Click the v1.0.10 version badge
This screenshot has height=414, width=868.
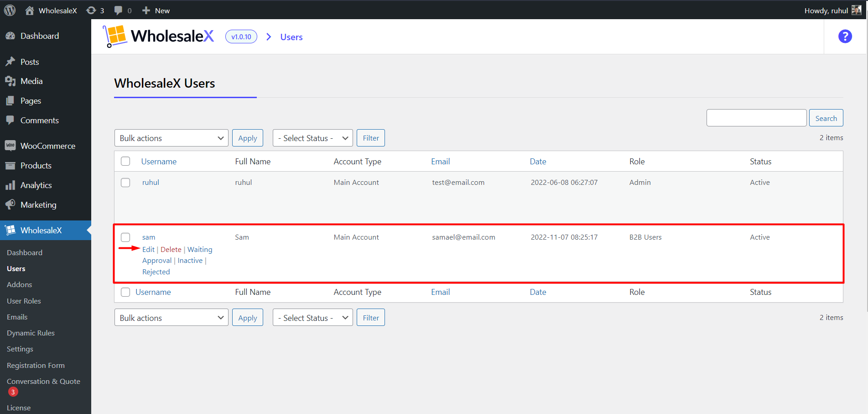tap(241, 37)
